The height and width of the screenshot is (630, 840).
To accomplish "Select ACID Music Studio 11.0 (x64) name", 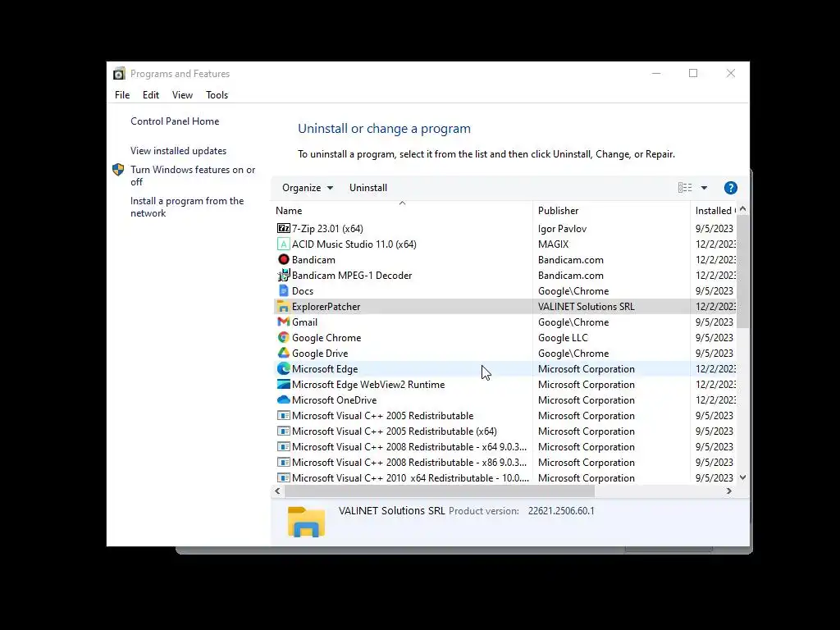I will (x=354, y=244).
